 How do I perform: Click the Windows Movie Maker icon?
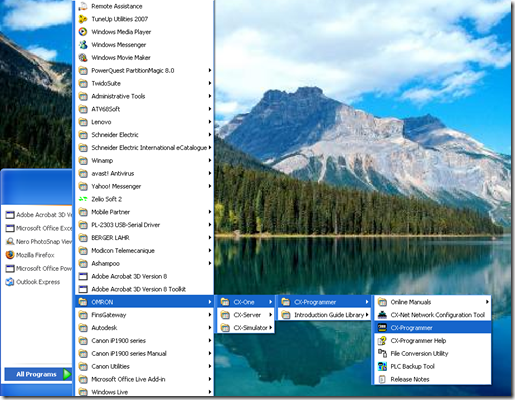point(83,57)
